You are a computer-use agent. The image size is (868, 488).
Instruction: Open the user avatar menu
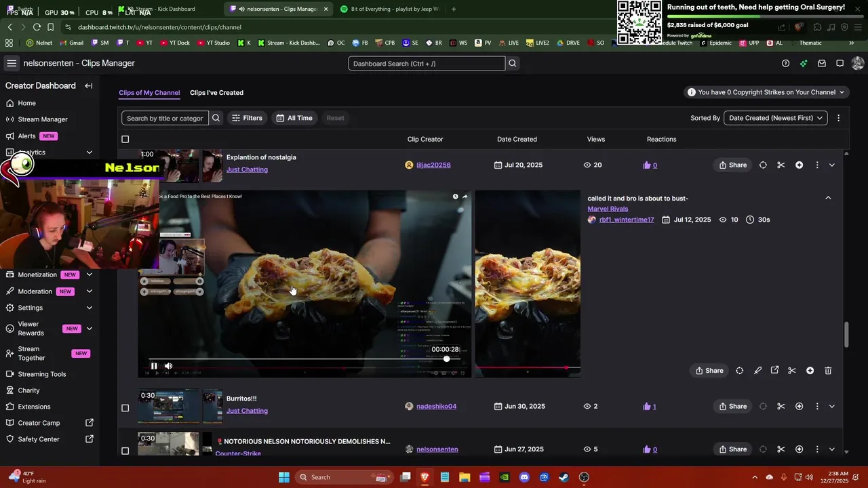point(858,63)
